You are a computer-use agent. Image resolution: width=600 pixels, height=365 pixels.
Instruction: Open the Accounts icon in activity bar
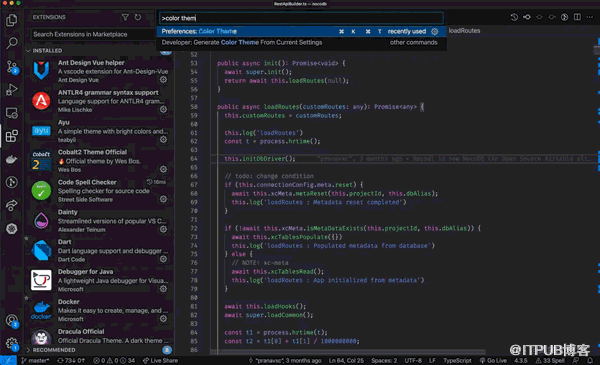pos(11,321)
